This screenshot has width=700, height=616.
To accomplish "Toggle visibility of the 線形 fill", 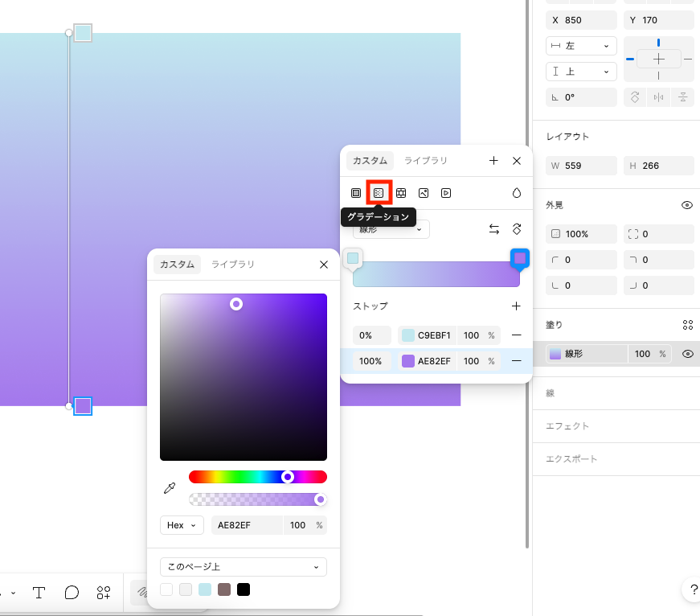I will (687, 354).
